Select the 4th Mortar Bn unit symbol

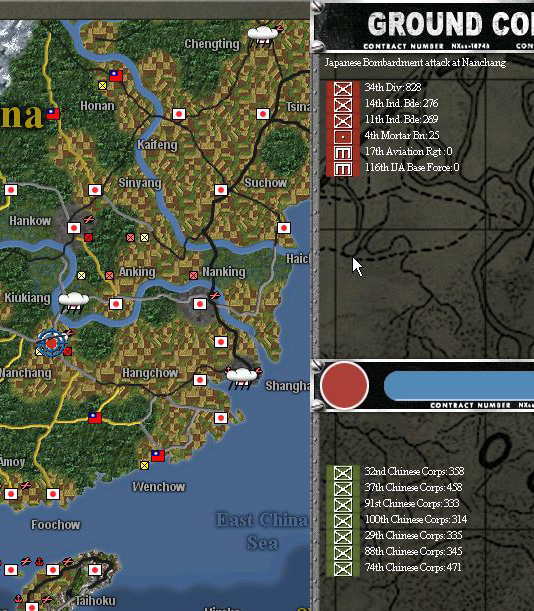coord(343,137)
